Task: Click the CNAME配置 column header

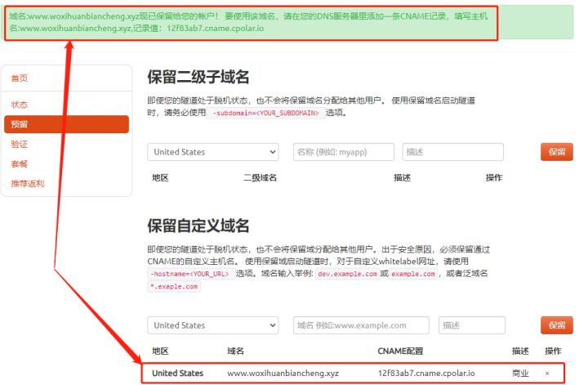Action: pyautogui.click(x=400, y=351)
